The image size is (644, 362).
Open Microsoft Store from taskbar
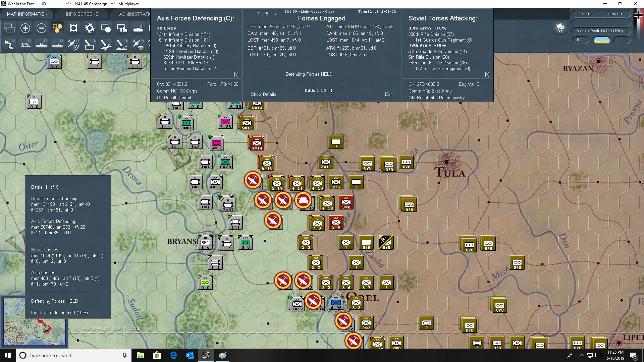157,355
